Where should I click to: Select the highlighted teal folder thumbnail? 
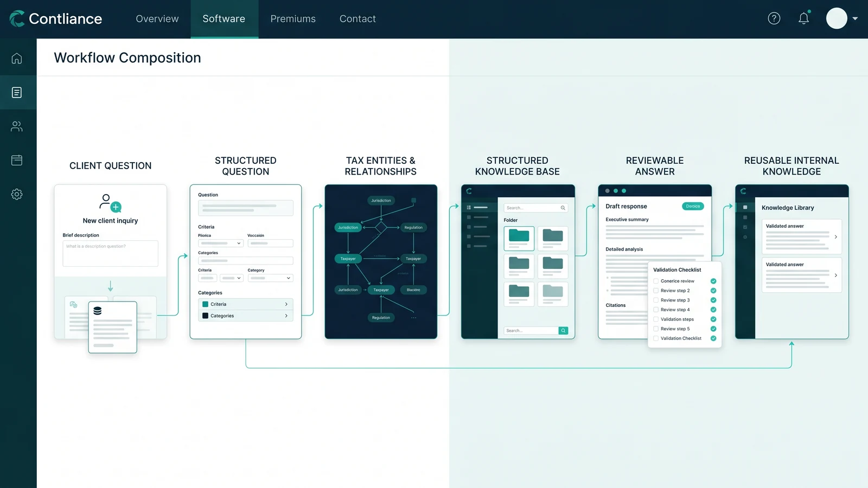tap(519, 238)
